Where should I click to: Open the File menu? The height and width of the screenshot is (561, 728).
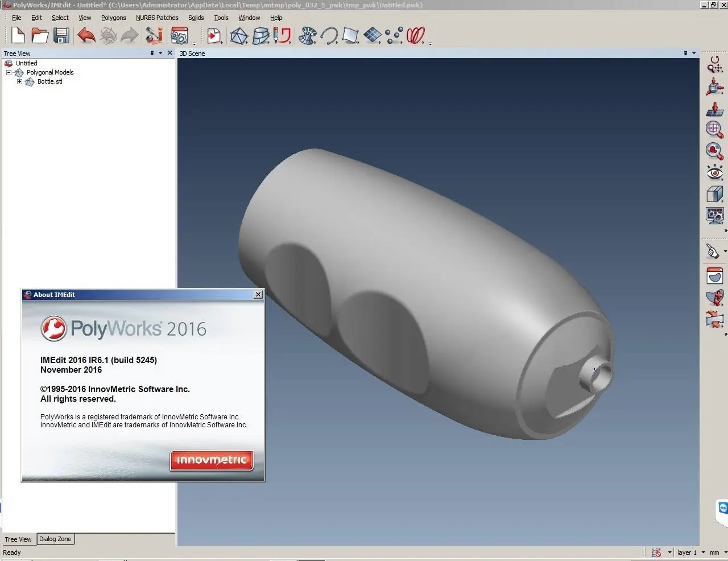pyautogui.click(x=16, y=18)
